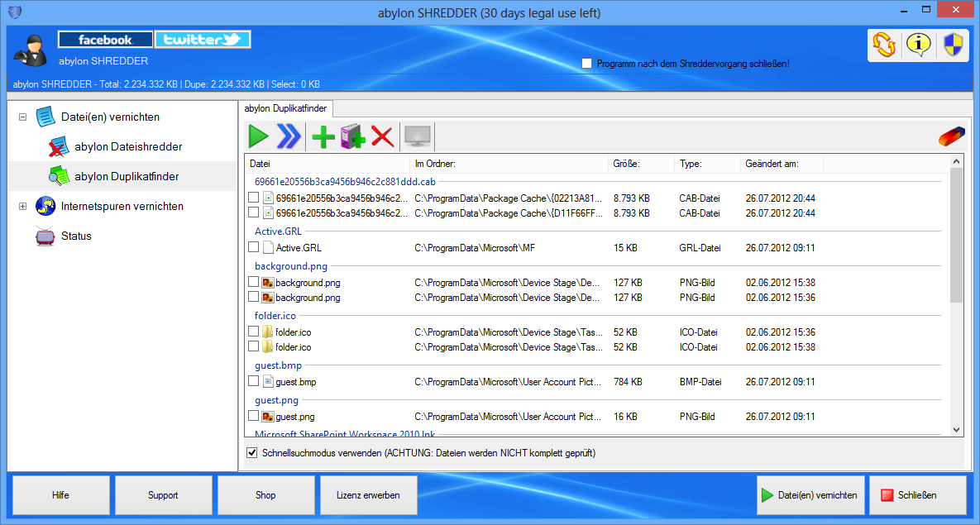
Task: Tick background.png changed at 15:36
Action: pyautogui.click(x=253, y=297)
